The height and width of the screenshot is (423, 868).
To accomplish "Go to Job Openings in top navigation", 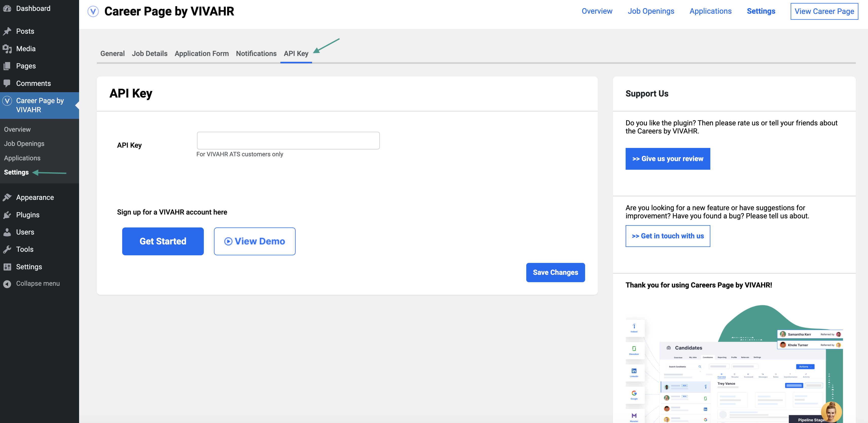I will 651,11.
